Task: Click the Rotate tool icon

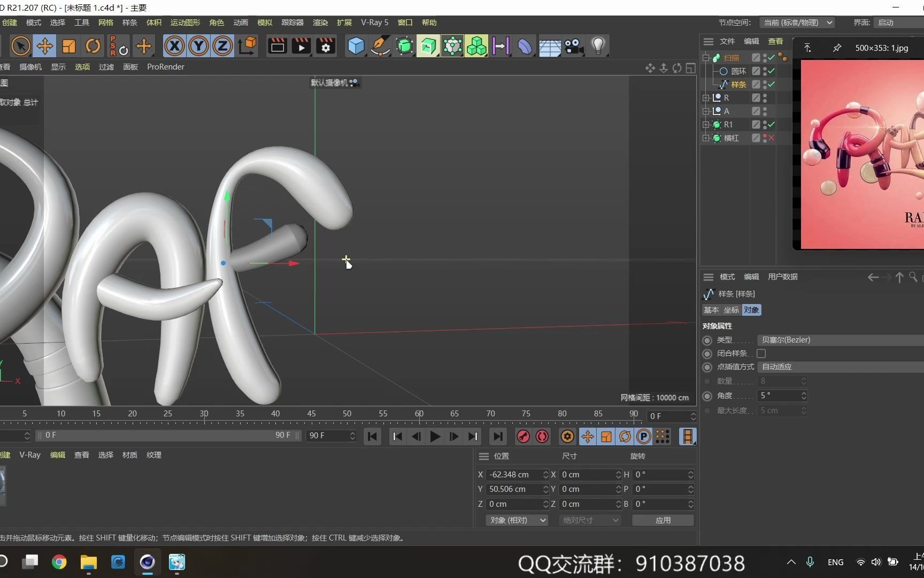Action: 93,46
